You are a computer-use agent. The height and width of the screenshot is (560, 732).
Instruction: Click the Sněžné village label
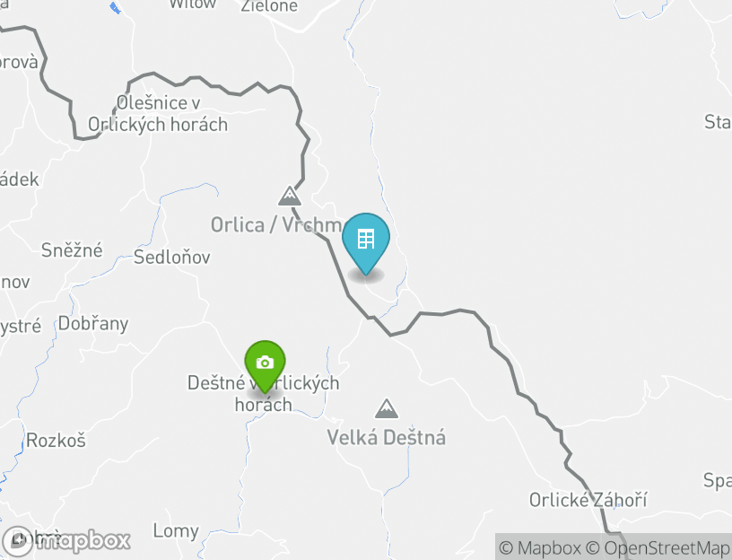(x=72, y=249)
